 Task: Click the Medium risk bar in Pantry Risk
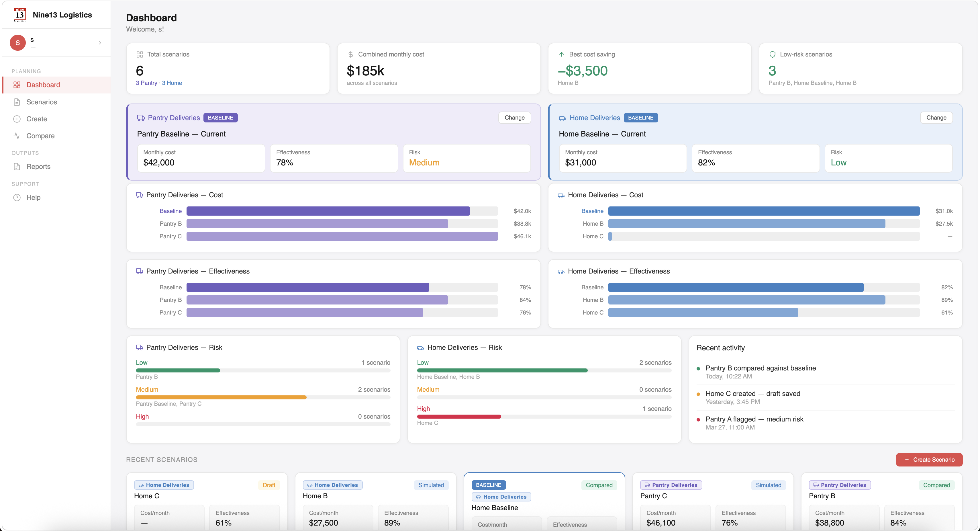coord(221,397)
